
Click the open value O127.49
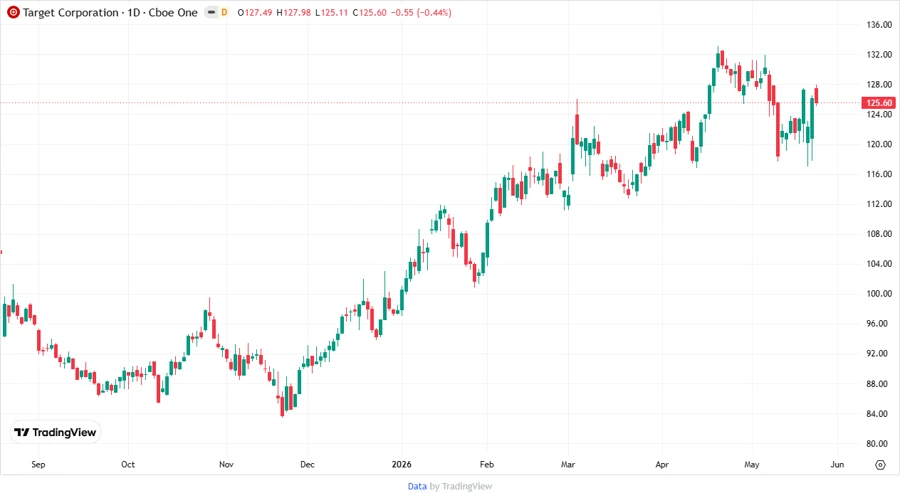pos(254,13)
